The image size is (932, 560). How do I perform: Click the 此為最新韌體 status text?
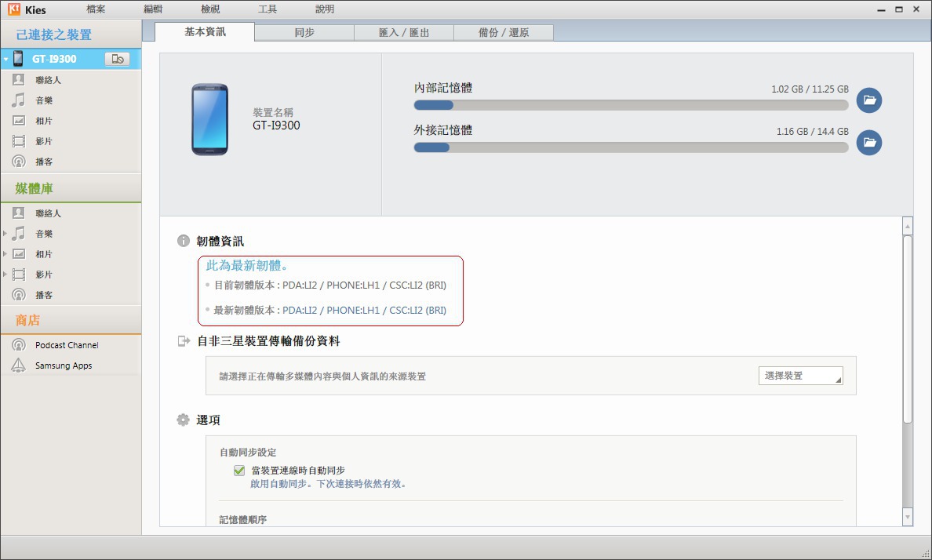point(246,266)
